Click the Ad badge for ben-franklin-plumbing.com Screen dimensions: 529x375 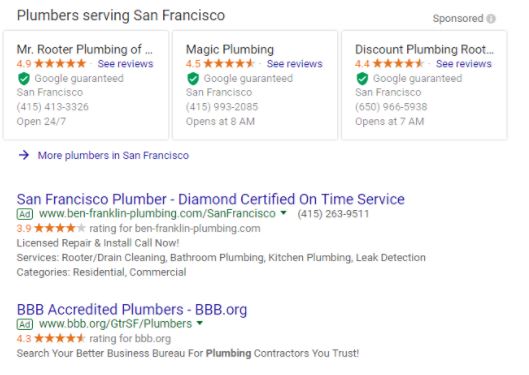click(x=25, y=214)
